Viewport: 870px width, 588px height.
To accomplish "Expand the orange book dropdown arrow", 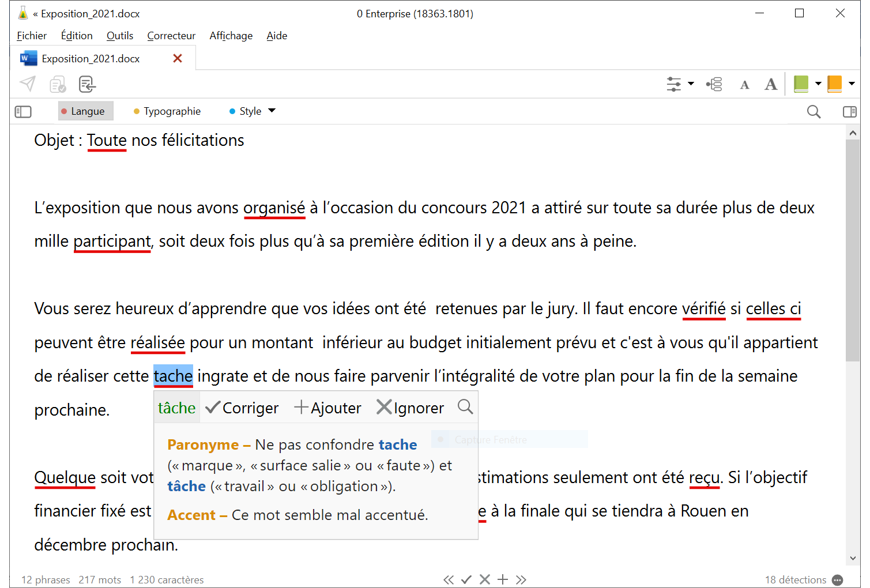I will pyautogui.click(x=852, y=84).
